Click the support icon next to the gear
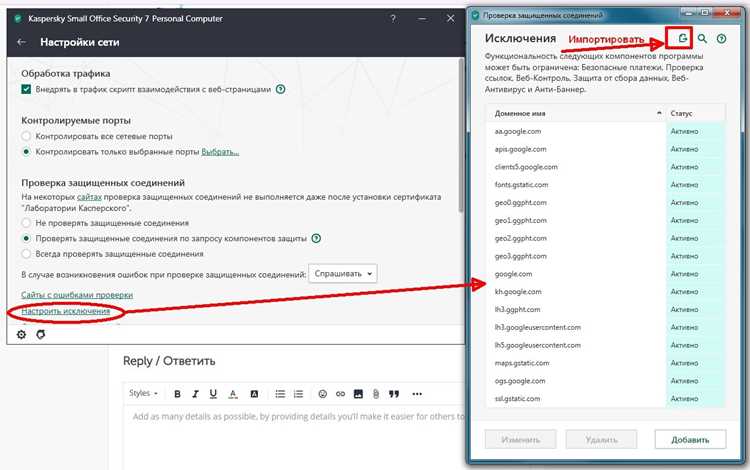Screen dimensions: 750x470 tap(41, 334)
